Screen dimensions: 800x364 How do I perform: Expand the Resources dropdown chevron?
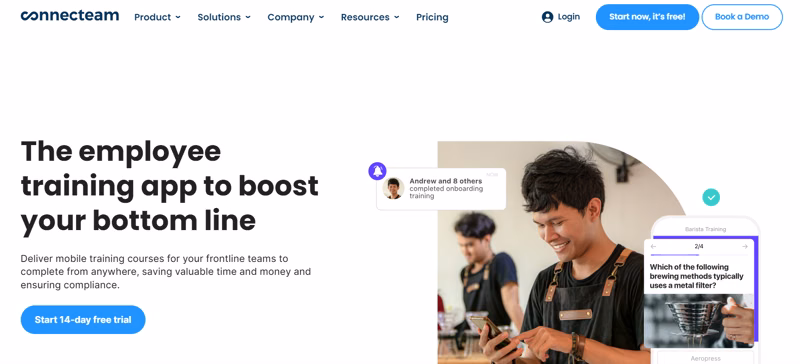[x=396, y=17]
